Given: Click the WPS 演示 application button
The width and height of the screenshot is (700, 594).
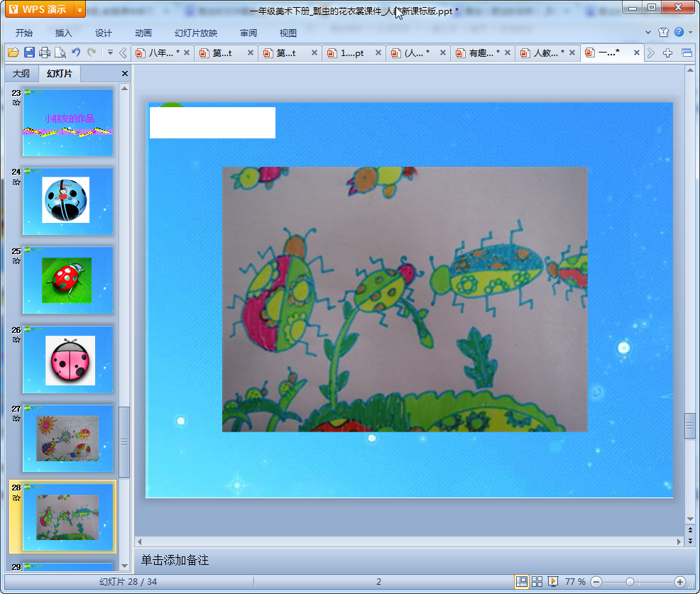Looking at the screenshot, I should click(x=40, y=9).
